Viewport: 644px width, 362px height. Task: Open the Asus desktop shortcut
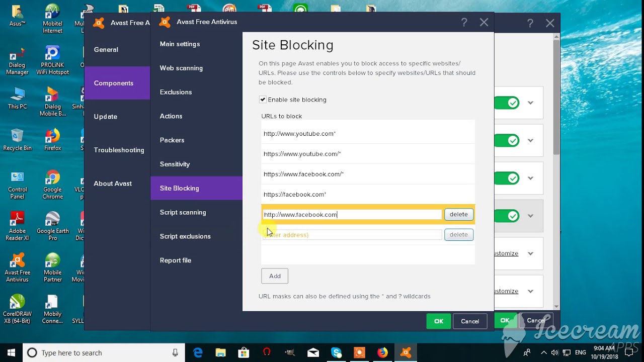pyautogui.click(x=17, y=16)
